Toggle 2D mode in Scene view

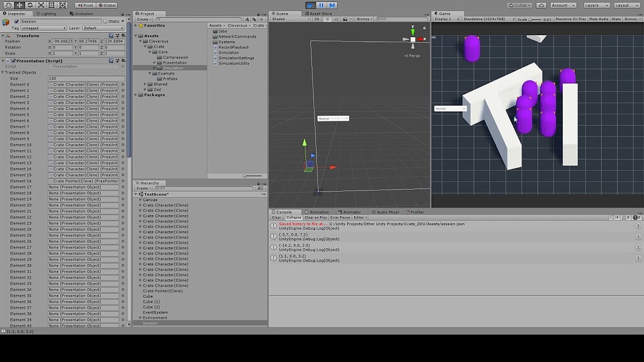pos(316,19)
